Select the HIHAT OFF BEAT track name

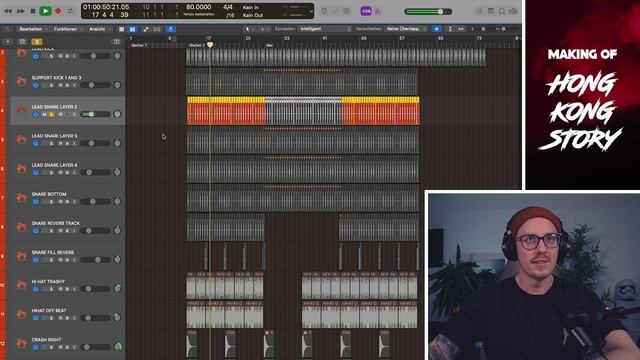(x=49, y=311)
